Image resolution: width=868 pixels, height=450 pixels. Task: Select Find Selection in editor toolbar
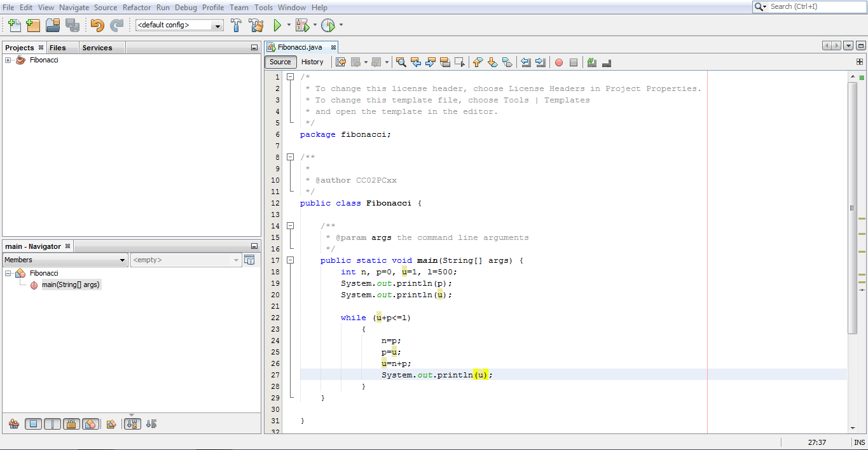[x=401, y=62]
